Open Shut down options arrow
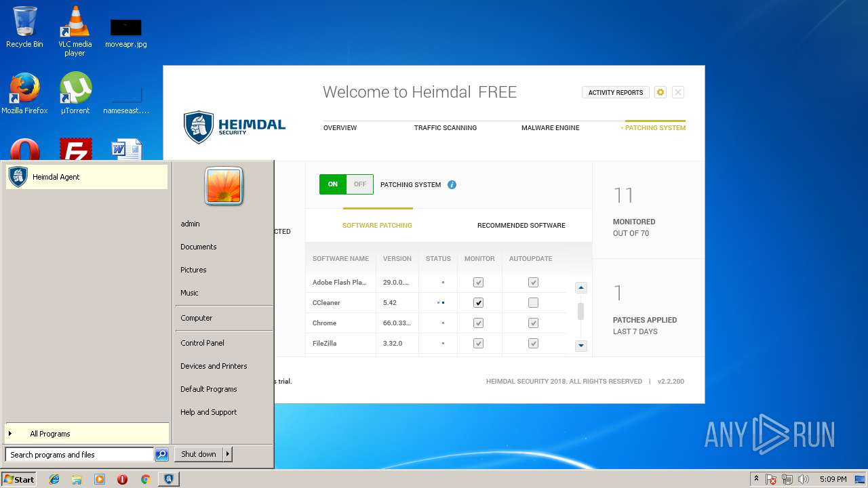Viewport: 868px width, 488px height. coord(228,454)
